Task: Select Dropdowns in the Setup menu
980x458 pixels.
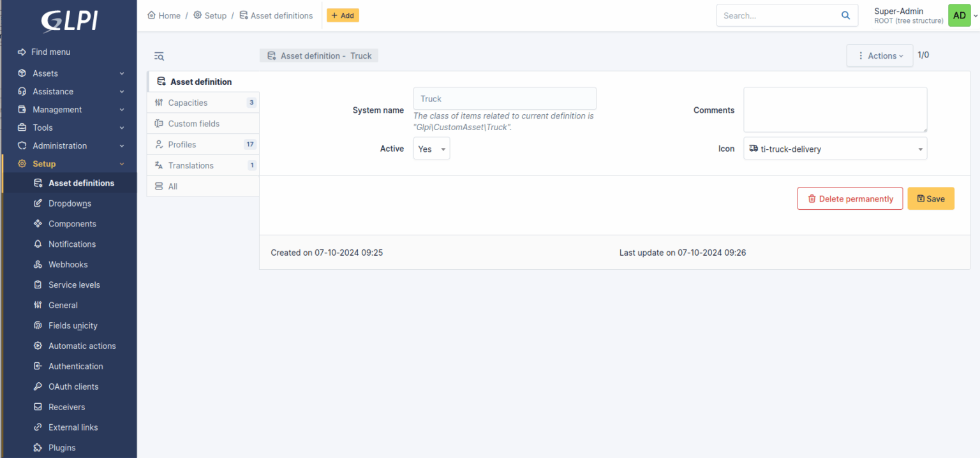Action: point(70,203)
